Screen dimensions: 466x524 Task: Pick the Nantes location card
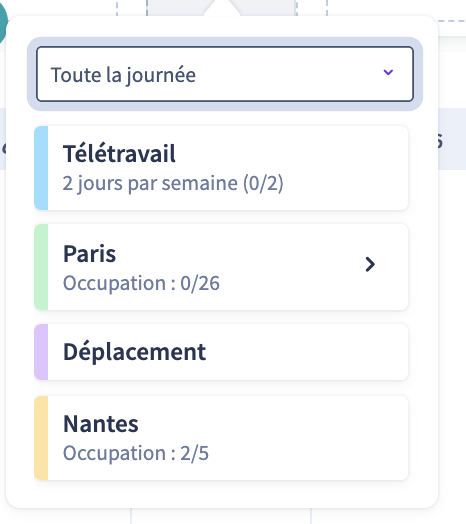[221, 438]
